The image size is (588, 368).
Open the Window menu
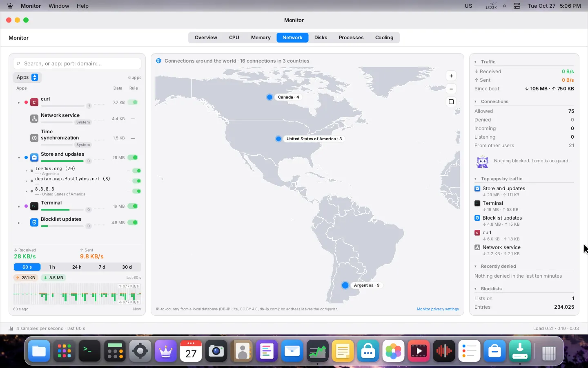(59, 6)
